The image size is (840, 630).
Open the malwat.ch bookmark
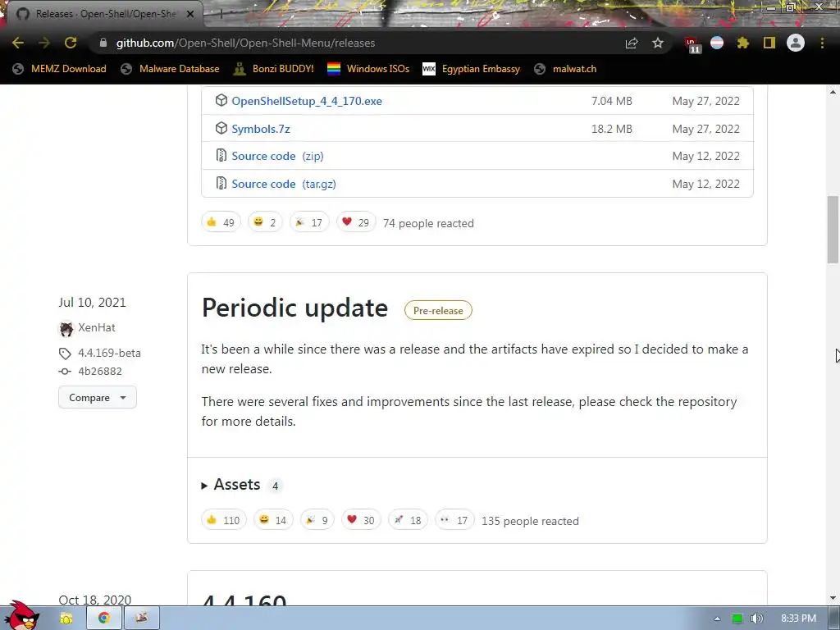(x=565, y=69)
